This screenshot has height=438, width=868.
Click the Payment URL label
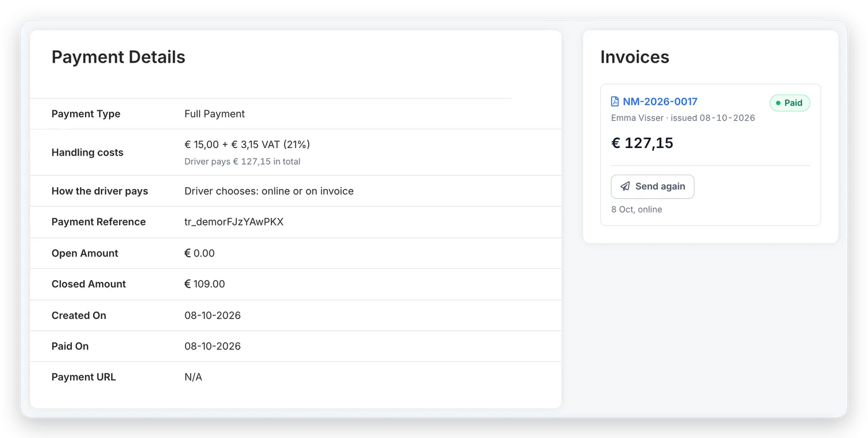pos(84,377)
